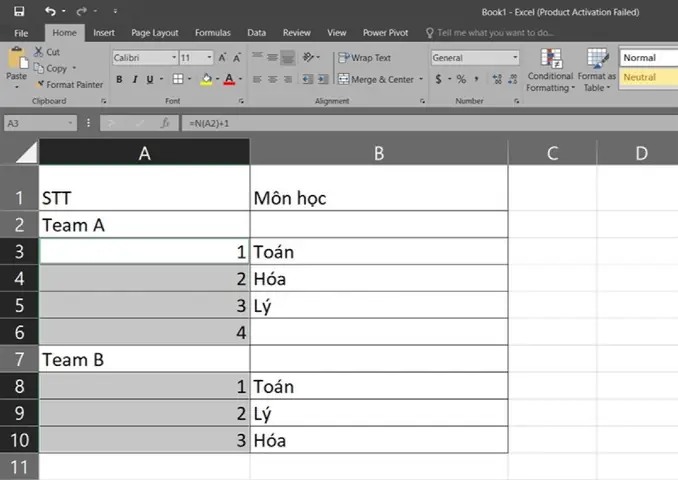Click the Insert Function fx icon
This screenshot has width=678, height=480.
point(165,123)
